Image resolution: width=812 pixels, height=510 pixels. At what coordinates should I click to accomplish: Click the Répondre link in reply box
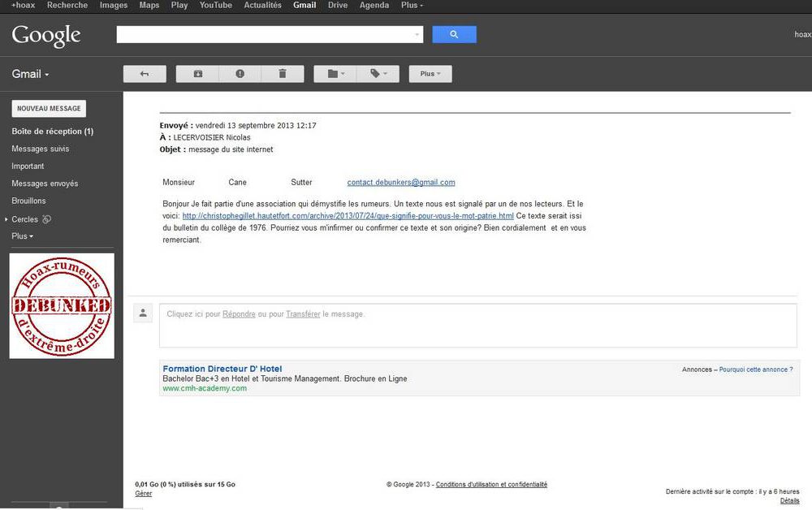point(239,314)
